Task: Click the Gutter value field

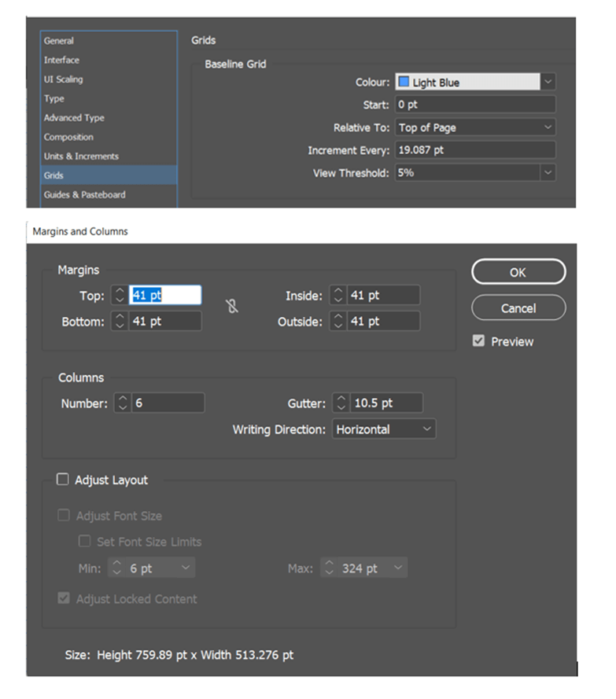Action: 386,403
